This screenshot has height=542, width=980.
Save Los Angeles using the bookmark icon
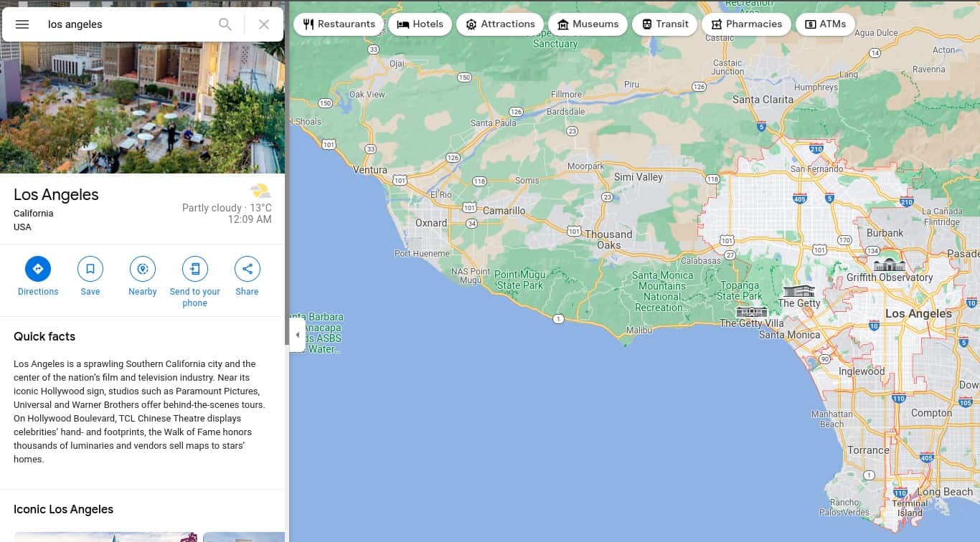[x=90, y=269]
